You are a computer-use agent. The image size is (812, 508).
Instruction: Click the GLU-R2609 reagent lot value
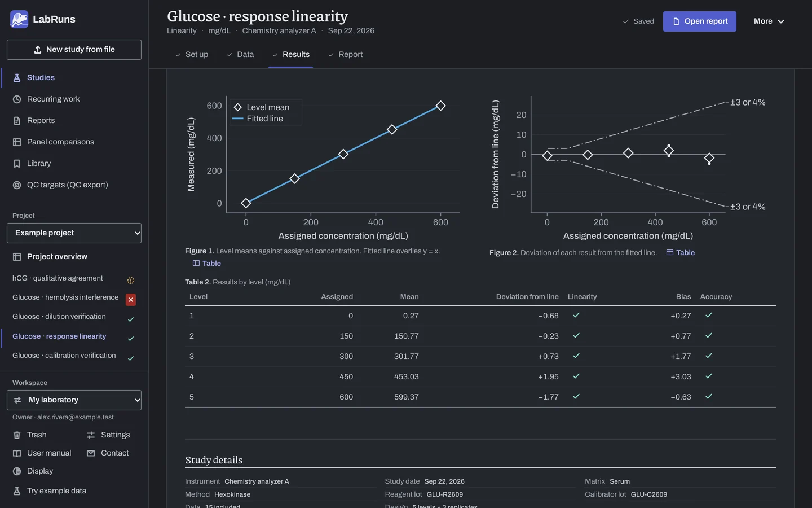445,494
